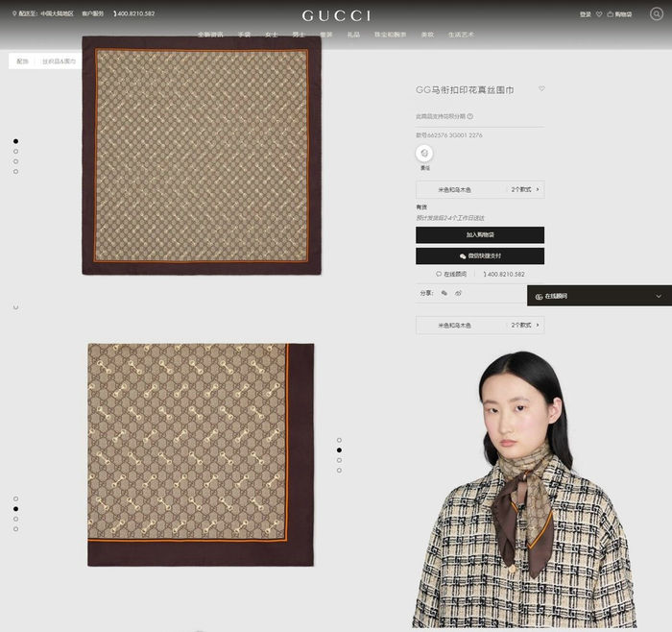The width and height of the screenshot is (672, 632).
Task: Select top dot right of scarf close-up
Action: [x=339, y=440]
